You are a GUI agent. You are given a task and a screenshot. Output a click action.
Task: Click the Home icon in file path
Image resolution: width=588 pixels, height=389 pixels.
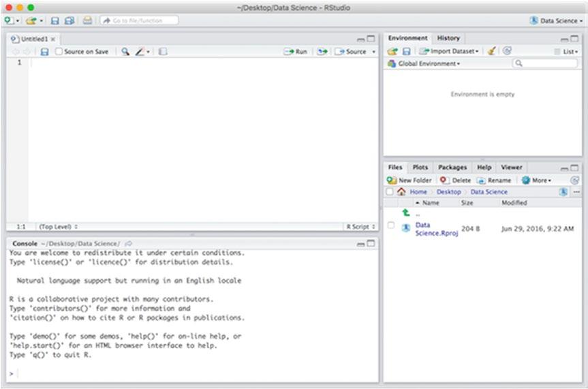pyautogui.click(x=401, y=191)
